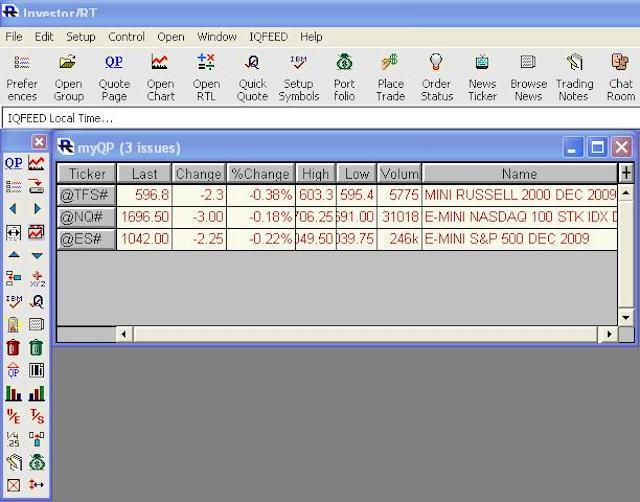The height and width of the screenshot is (502, 640).
Task: Open Setup Symbols from the toolbar
Action: click(298, 78)
